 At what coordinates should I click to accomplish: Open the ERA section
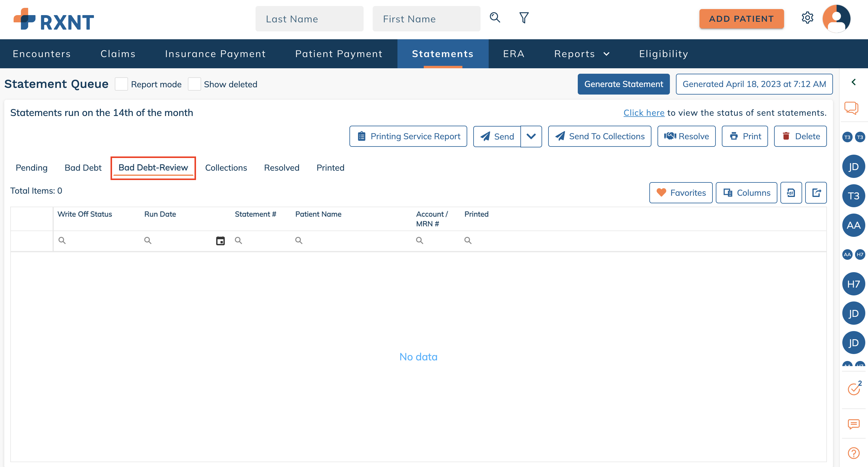click(x=514, y=54)
